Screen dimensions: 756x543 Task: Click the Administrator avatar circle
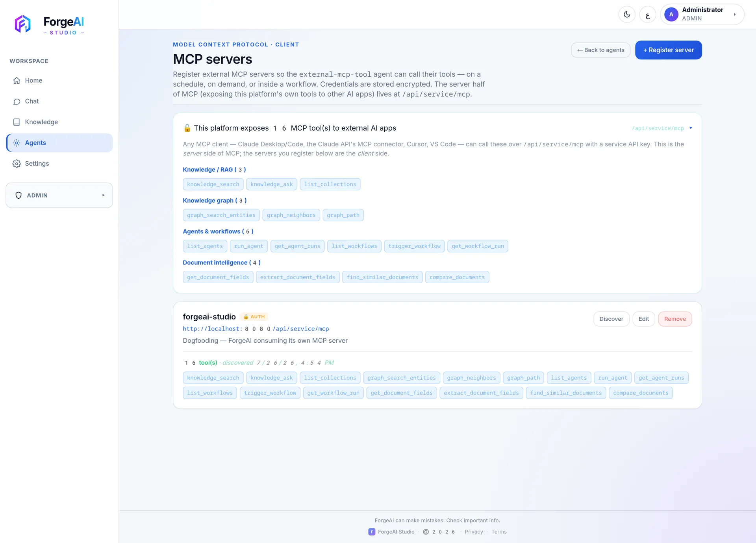(671, 15)
